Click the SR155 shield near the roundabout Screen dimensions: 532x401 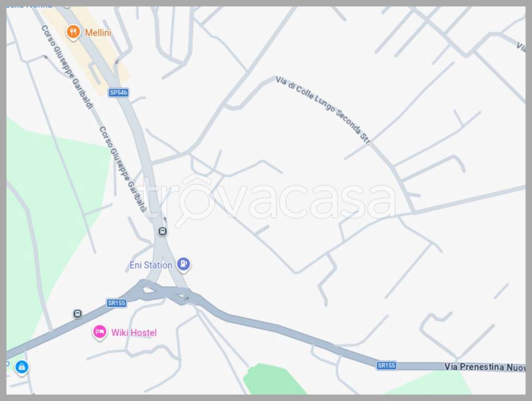[117, 303]
